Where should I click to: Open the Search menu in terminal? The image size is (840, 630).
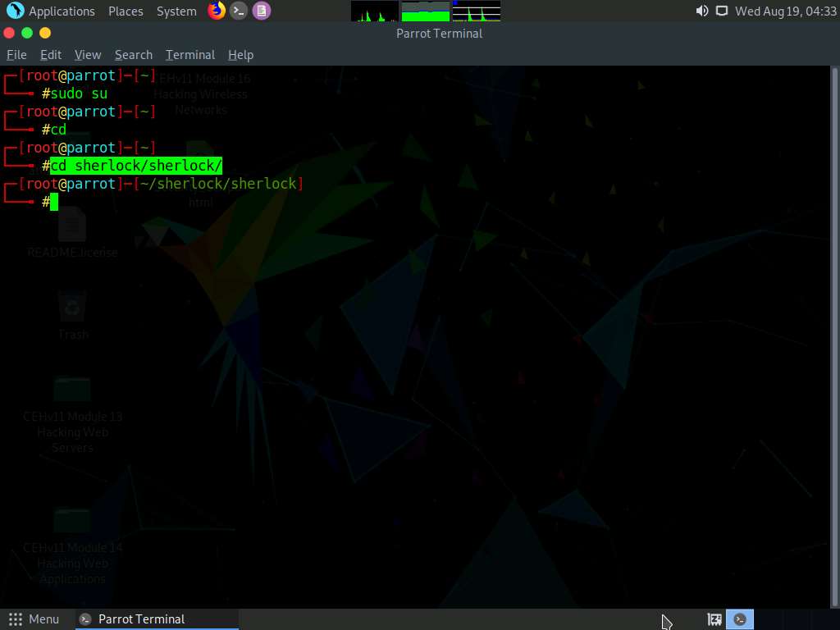pos(134,55)
